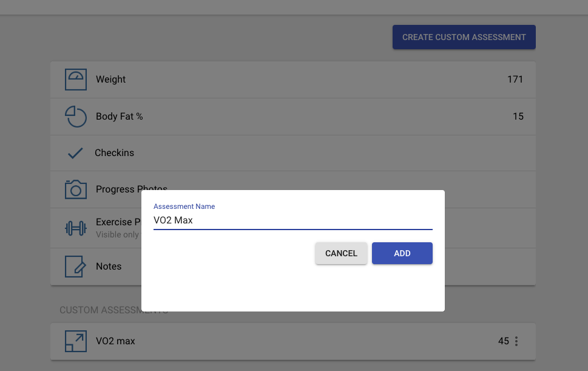Click the Body Fat value 15

[518, 116]
